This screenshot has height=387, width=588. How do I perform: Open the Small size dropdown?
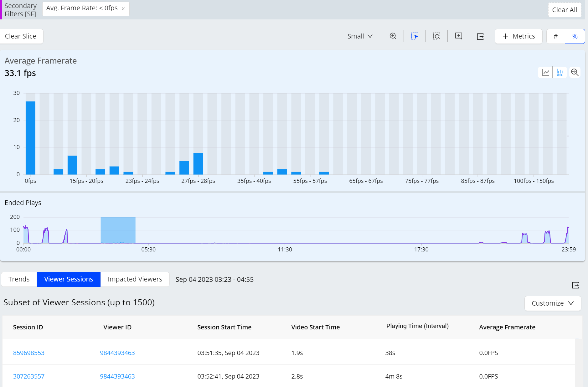[360, 36]
